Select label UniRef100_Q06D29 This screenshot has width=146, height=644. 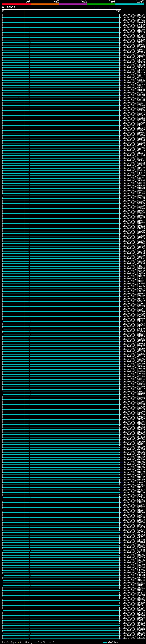(133, 557)
